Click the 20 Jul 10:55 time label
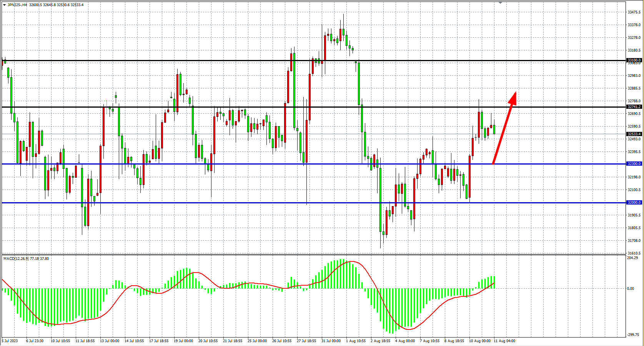Image resolution: width=644 pixels, height=346 pixels. 208,341
